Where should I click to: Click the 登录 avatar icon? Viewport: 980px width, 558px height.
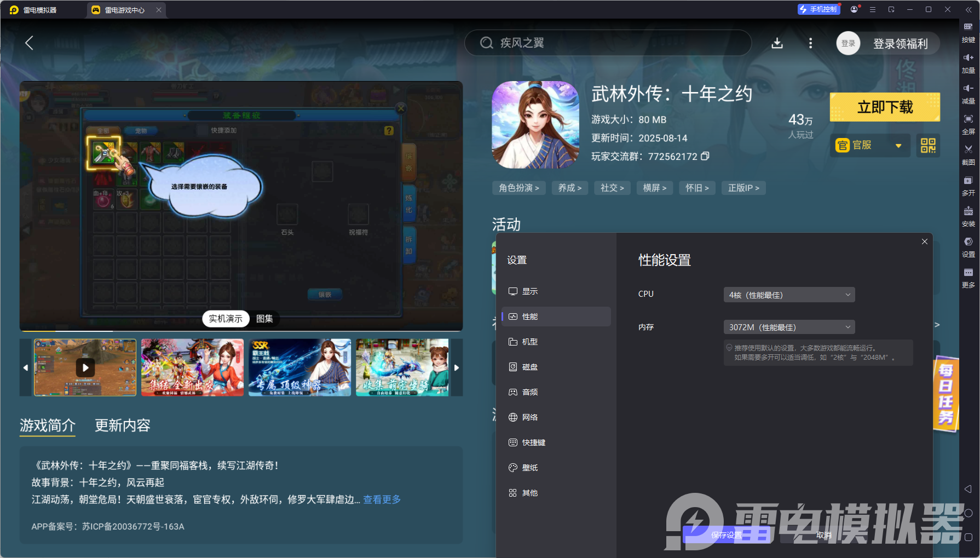(x=848, y=43)
